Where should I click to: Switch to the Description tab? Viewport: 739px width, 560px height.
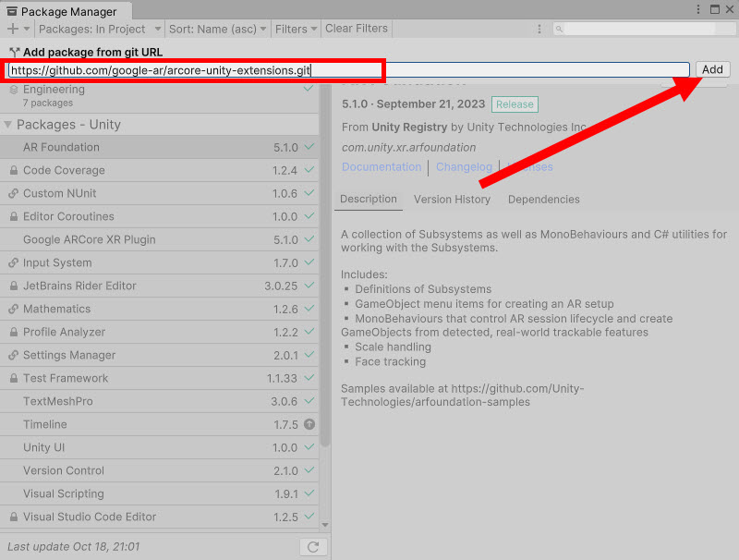pos(368,199)
